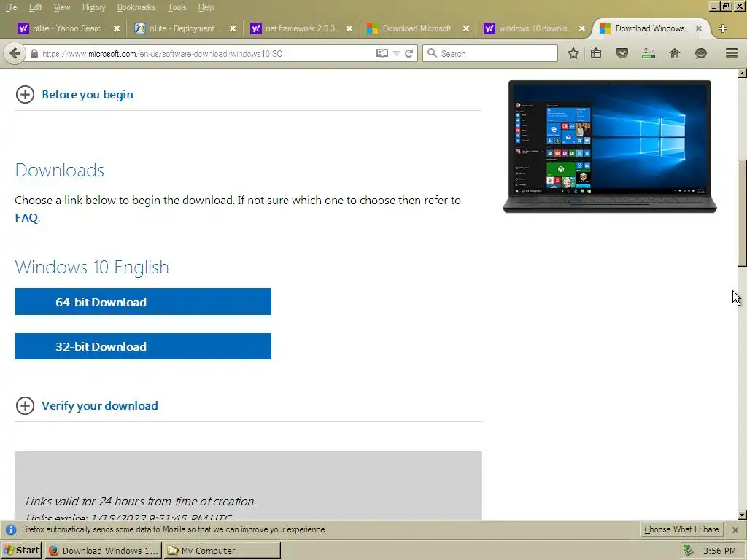Click the page scrollbar up arrow
747x560 pixels.
[x=742, y=74]
